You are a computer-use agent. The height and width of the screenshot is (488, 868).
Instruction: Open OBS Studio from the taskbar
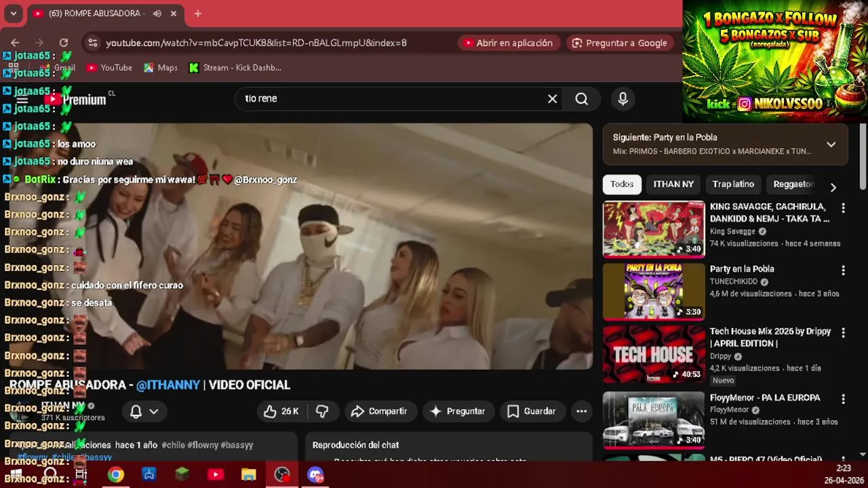(282, 474)
